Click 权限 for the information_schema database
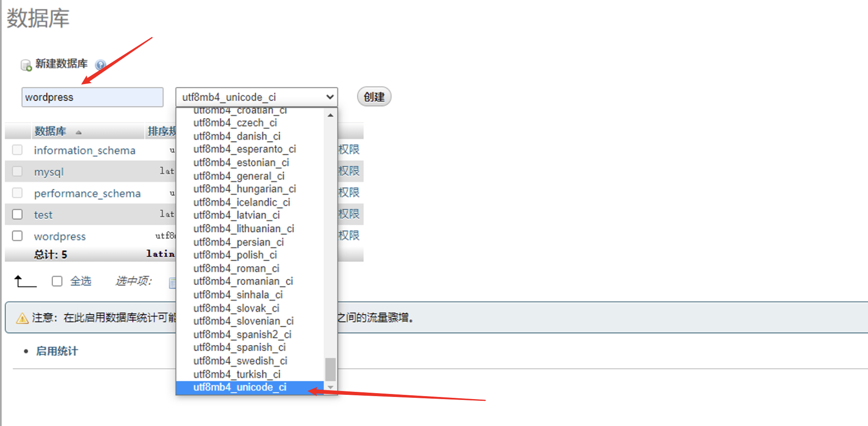 point(350,150)
